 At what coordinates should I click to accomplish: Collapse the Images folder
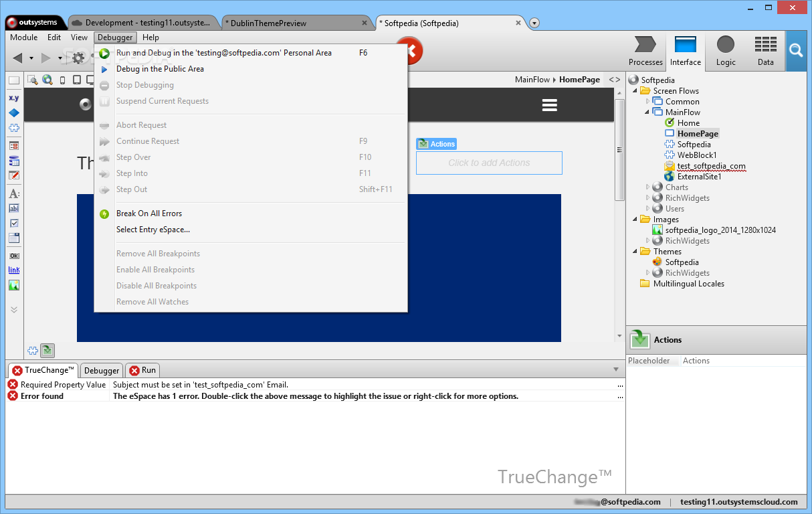(x=635, y=220)
